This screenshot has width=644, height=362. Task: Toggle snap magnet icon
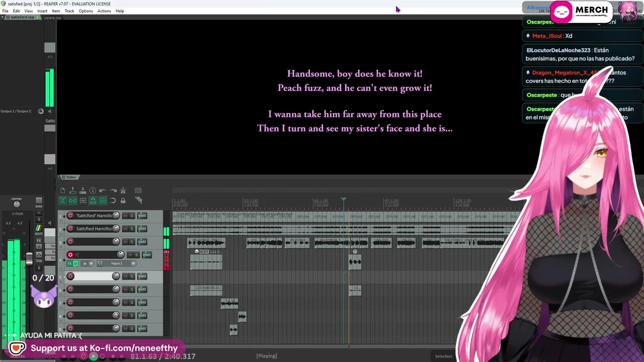pos(113,201)
